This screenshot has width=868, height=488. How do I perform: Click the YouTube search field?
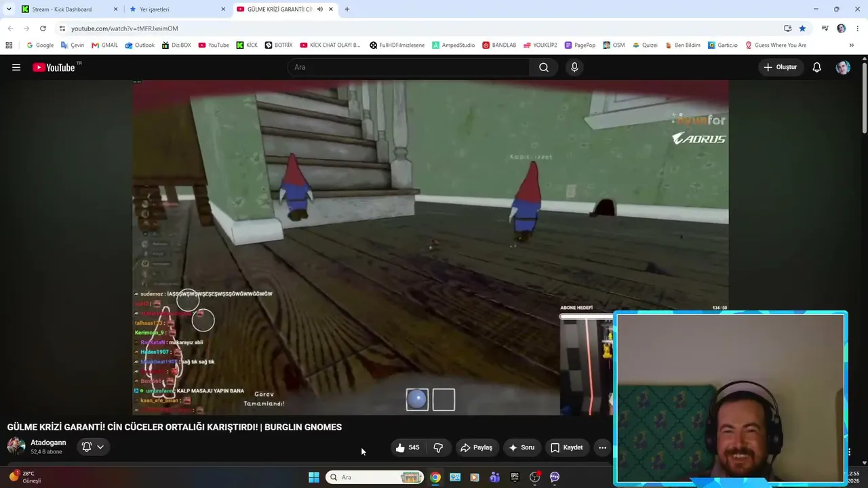coord(408,67)
